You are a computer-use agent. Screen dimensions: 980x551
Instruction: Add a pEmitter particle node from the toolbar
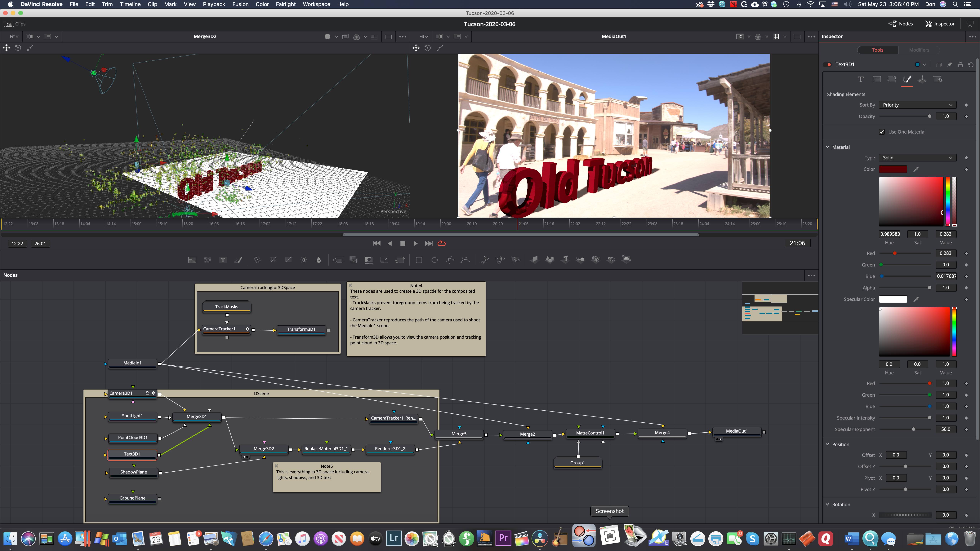point(485,260)
